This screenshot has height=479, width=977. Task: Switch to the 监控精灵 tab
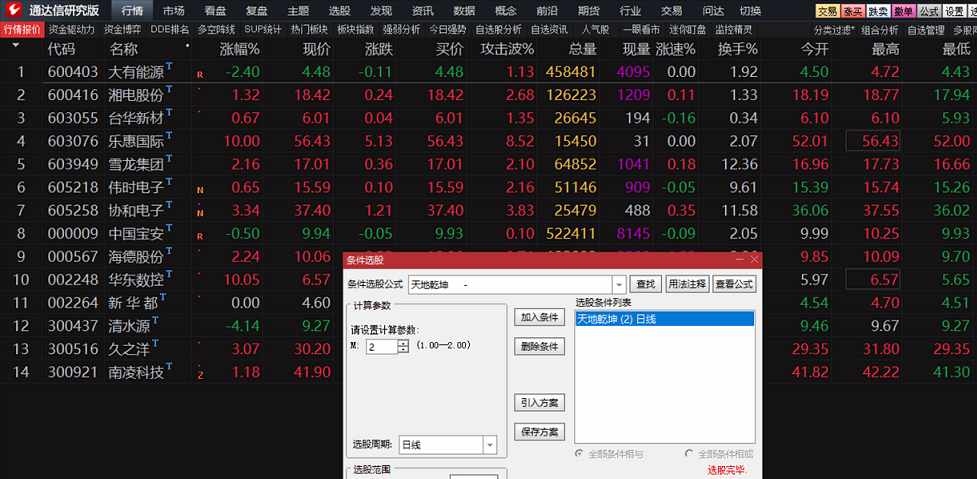point(734,29)
